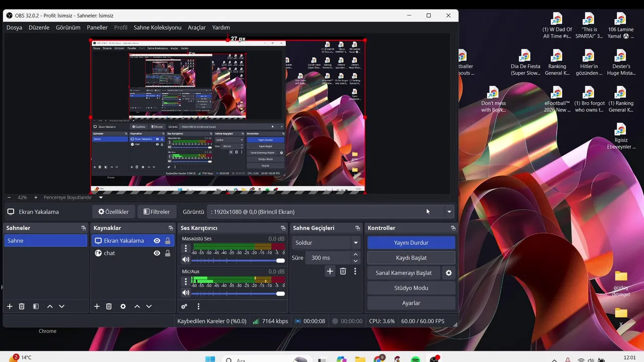Open the Windows Start menu
Viewport: 644px width, 362px height.
[x=210, y=359]
